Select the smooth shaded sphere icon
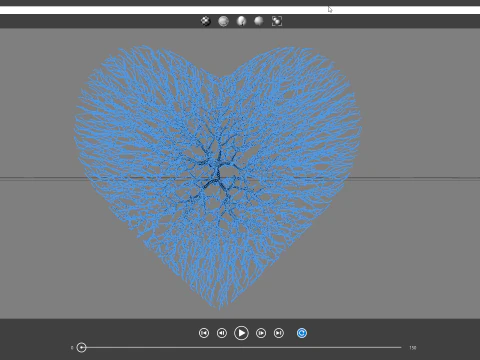480x360 pixels. pyautogui.click(x=259, y=21)
